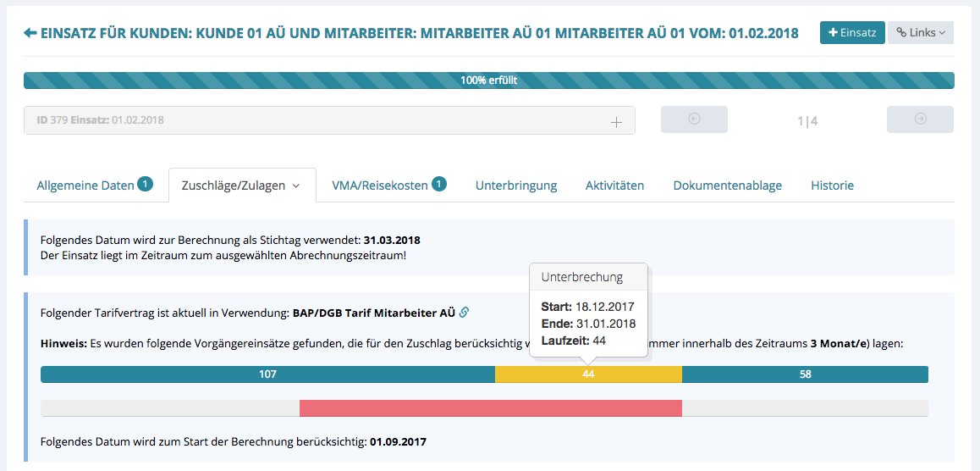Viewport: 980px width, 471px height.
Task: Go to previous Einsatz with left arrow
Action: coord(694,119)
